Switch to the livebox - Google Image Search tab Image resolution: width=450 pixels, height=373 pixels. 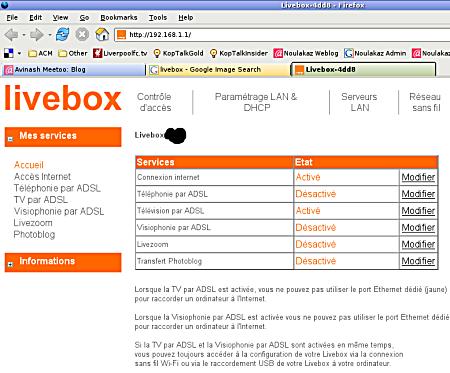(218, 70)
